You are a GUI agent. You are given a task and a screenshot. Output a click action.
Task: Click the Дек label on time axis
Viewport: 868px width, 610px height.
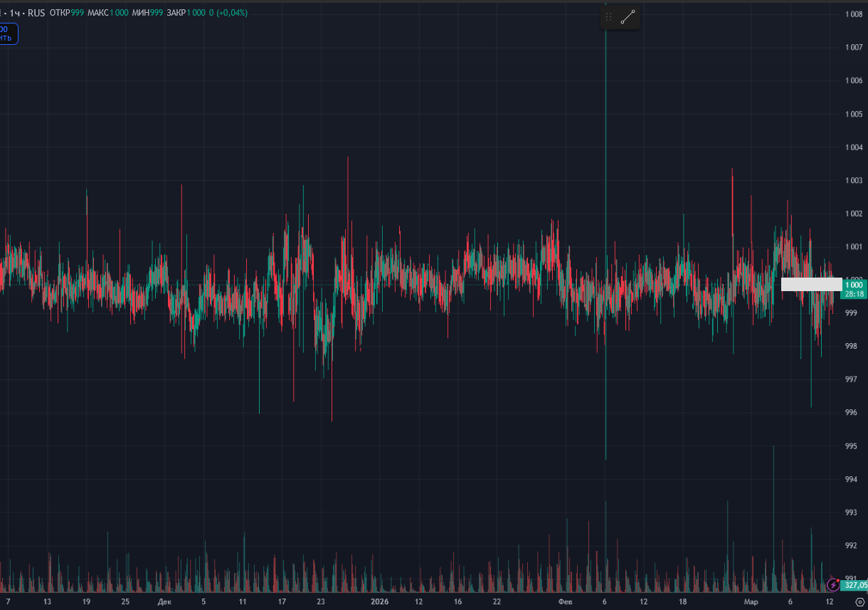(164, 601)
